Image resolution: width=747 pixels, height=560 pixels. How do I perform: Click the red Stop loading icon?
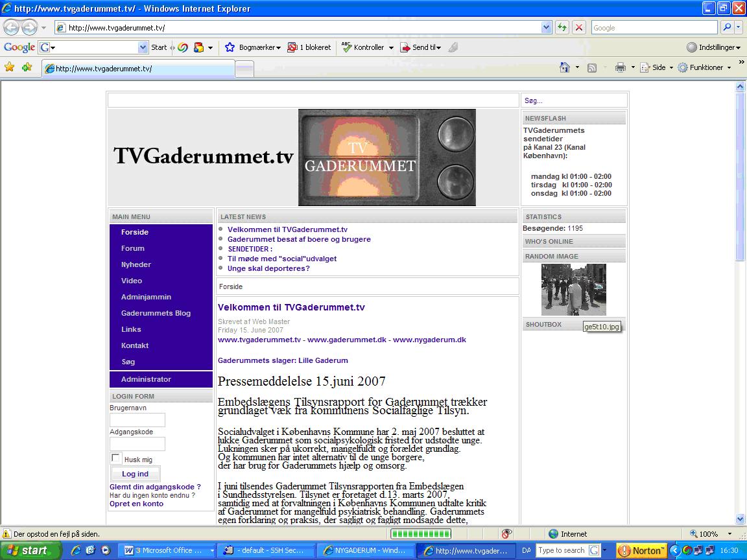[x=579, y=27]
